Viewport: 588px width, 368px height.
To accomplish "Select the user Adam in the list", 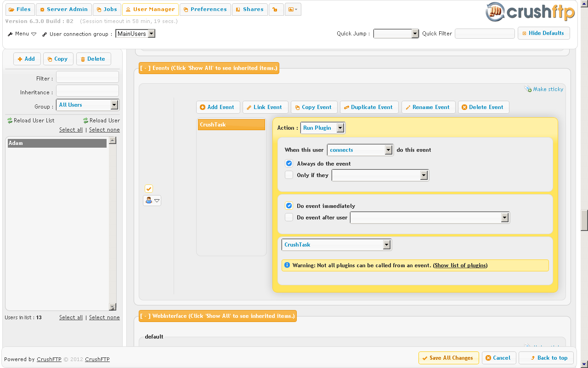I will [x=57, y=143].
